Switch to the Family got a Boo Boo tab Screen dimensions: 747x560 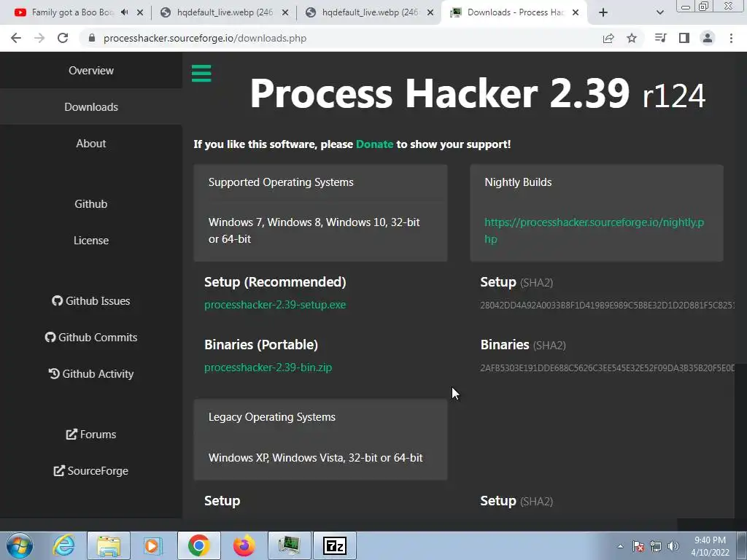[x=71, y=12]
